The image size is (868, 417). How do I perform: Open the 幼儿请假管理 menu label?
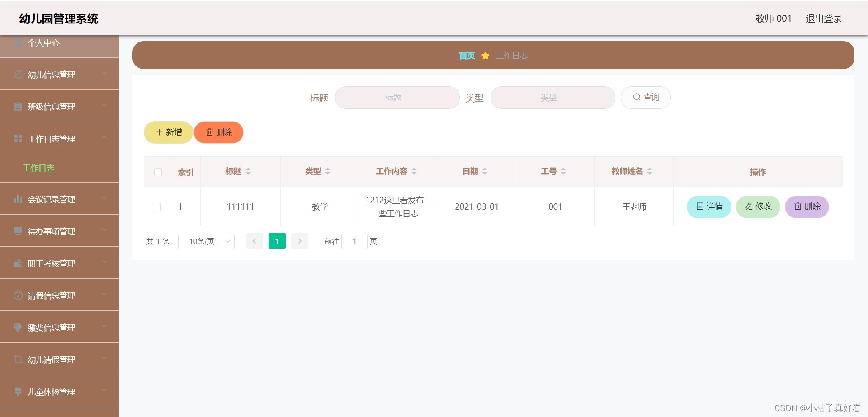(x=52, y=360)
